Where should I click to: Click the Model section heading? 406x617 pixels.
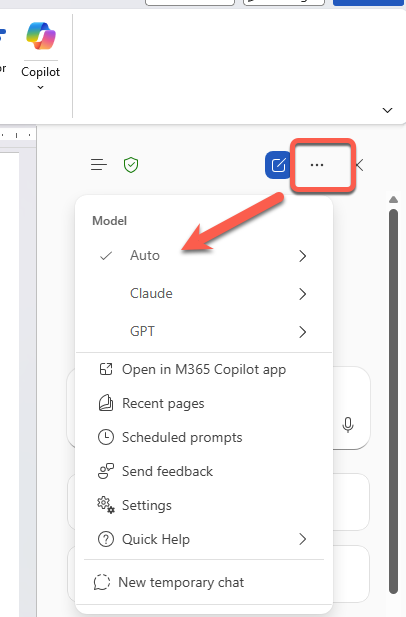pos(109,221)
